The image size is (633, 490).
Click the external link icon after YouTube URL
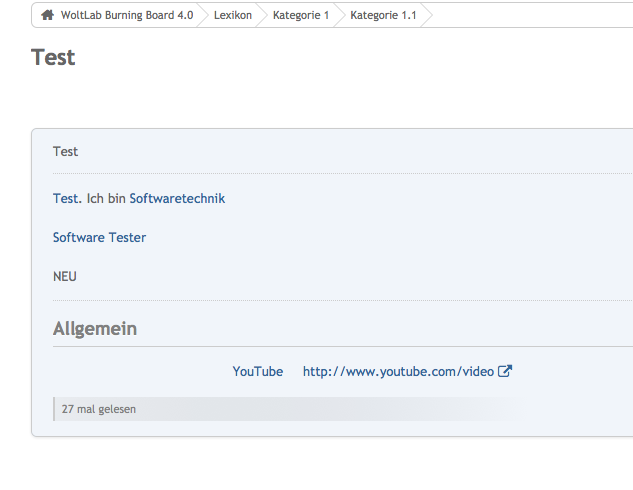(x=505, y=371)
